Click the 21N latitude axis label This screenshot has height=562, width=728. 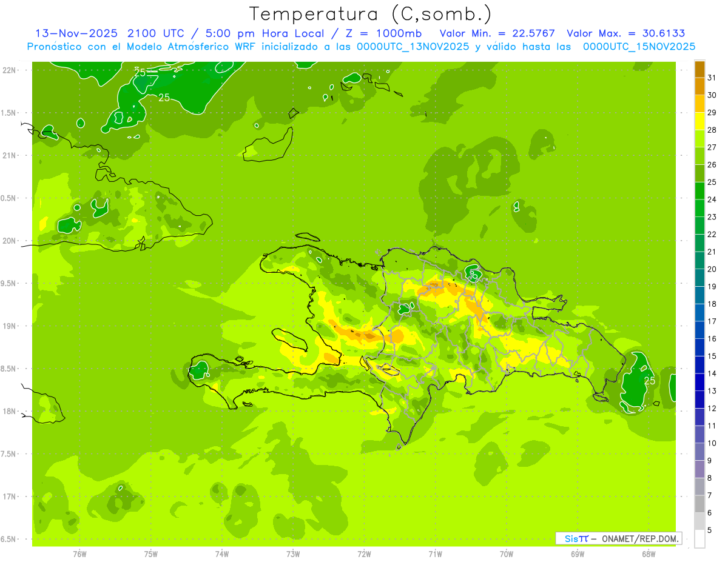point(9,155)
